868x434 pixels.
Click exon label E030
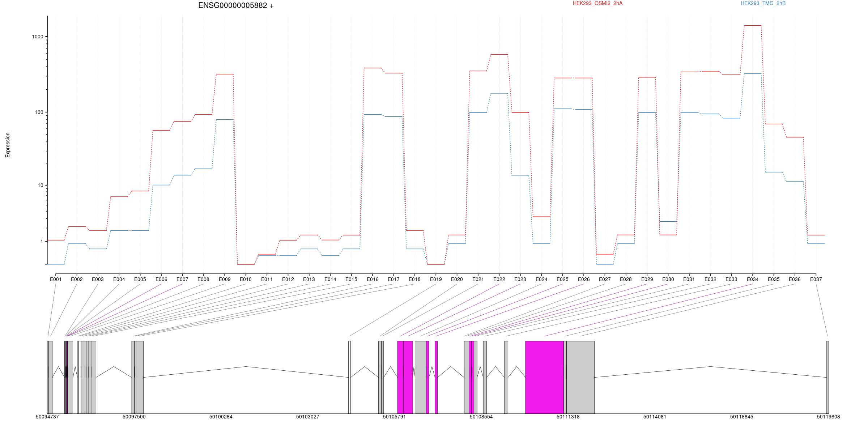coord(668,279)
